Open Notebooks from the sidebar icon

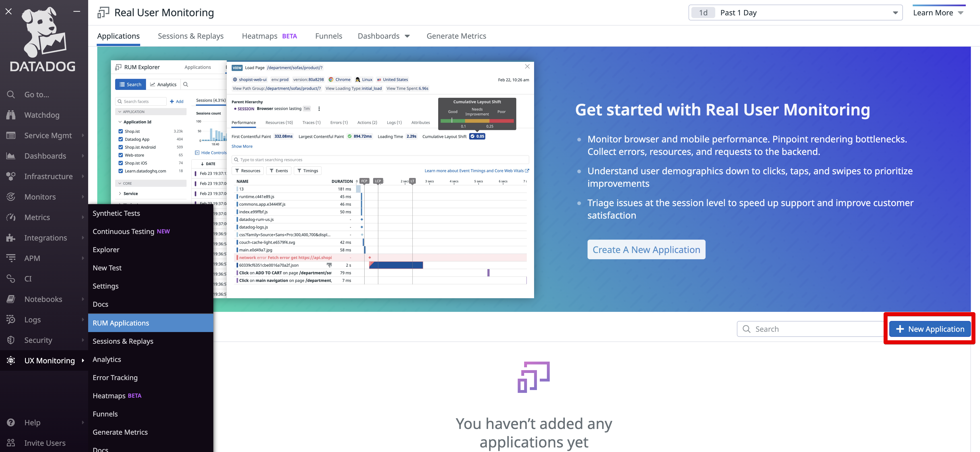point(11,299)
